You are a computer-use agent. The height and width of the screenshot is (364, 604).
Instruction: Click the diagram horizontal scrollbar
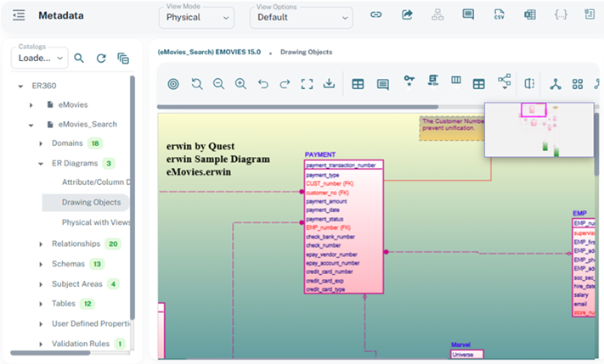[x=297, y=107]
